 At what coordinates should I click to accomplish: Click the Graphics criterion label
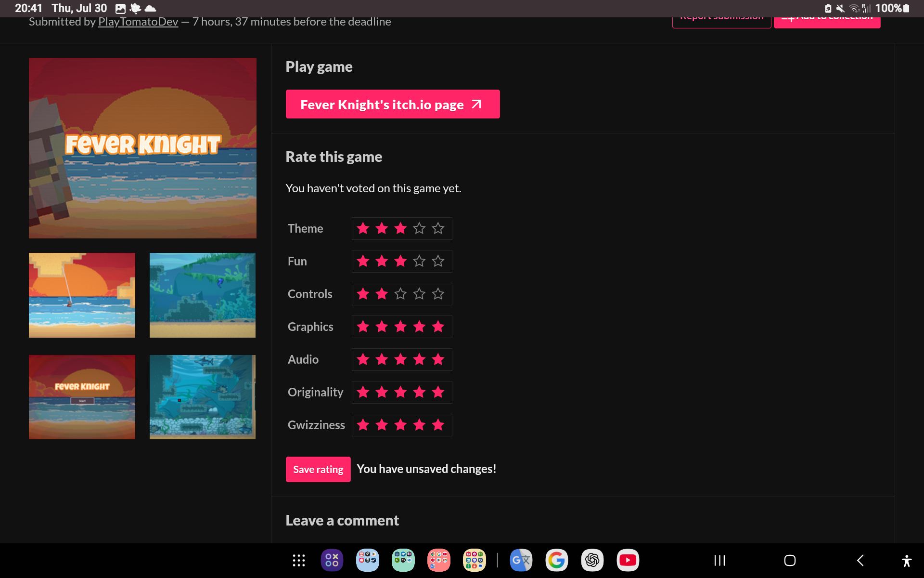coord(310,327)
